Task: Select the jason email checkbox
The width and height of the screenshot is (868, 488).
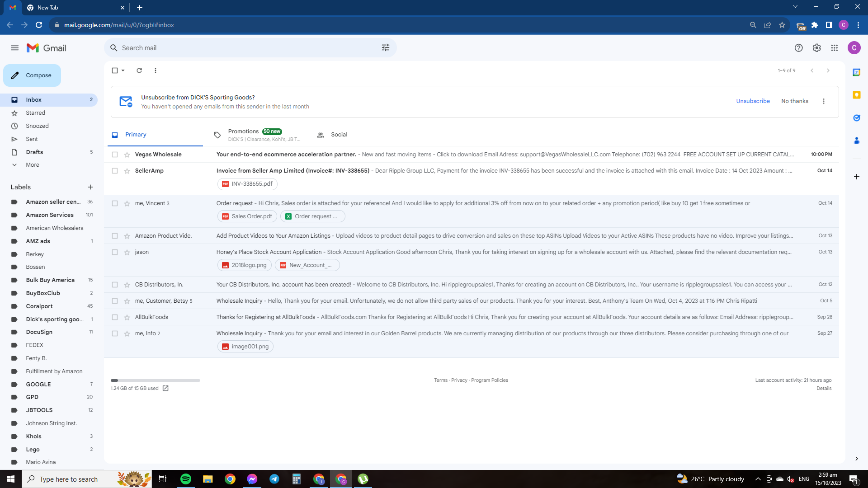Action: (115, 252)
